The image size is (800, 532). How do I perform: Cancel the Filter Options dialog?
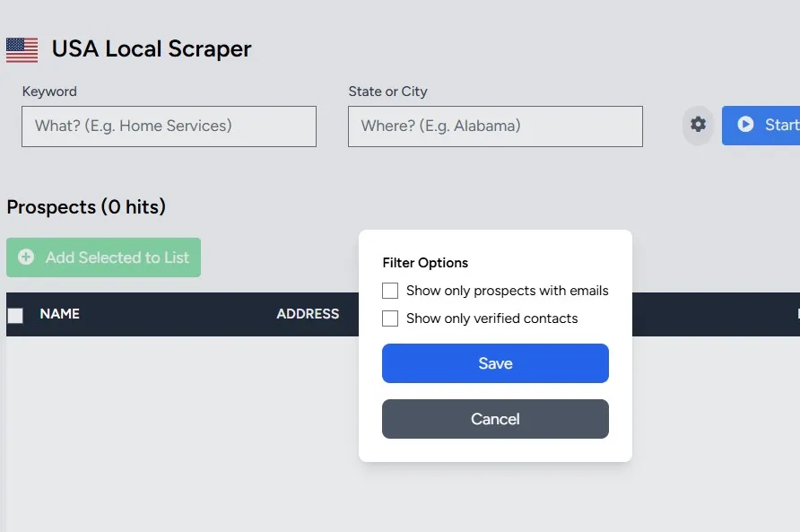coord(495,419)
